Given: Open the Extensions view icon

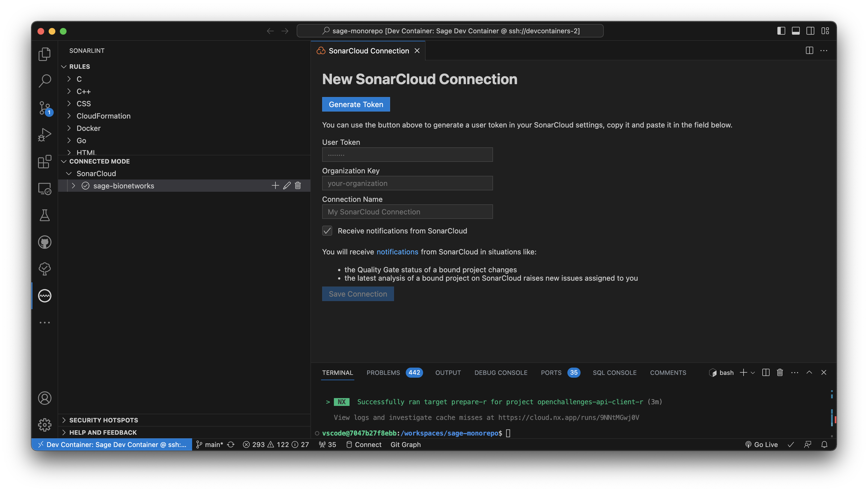Looking at the screenshot, I should coord(44,162).
